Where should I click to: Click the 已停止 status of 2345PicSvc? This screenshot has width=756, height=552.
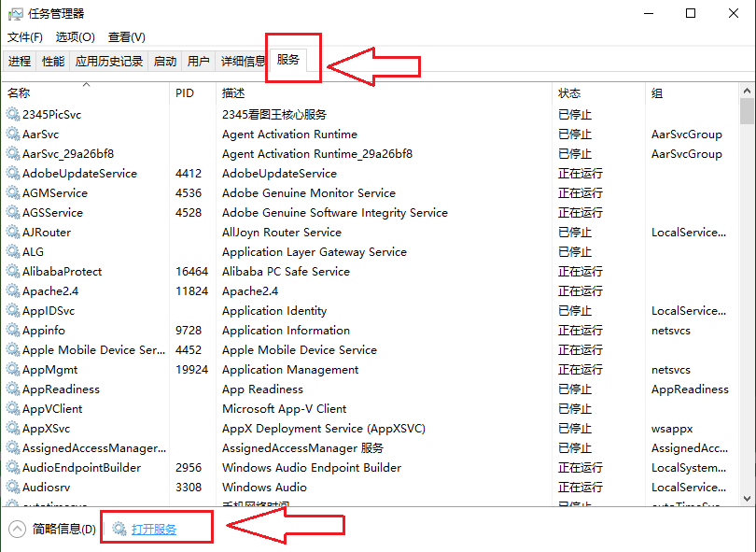[575, 114]
